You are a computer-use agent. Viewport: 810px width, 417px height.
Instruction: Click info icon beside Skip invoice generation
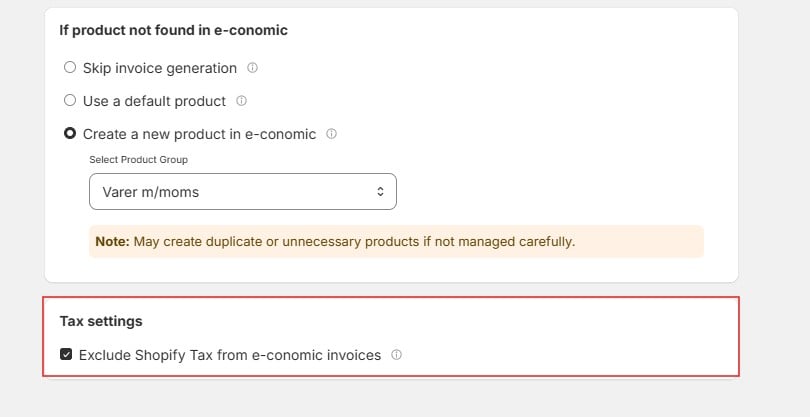[252, 68]
